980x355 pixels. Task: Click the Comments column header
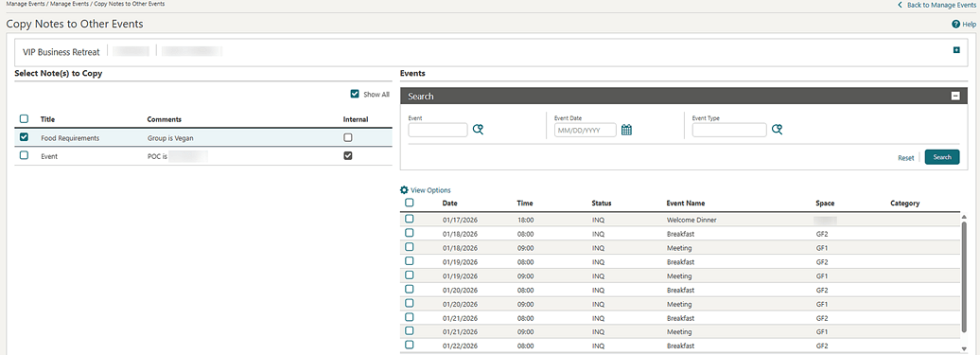click(165, 119)
